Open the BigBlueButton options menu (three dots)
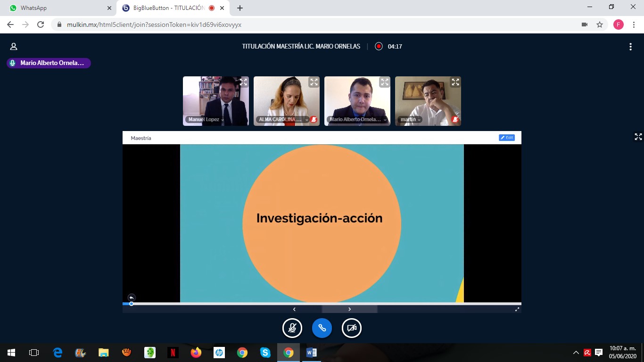Image resolution: width=644 pixels, height=362 pixels. coord(630,46)
